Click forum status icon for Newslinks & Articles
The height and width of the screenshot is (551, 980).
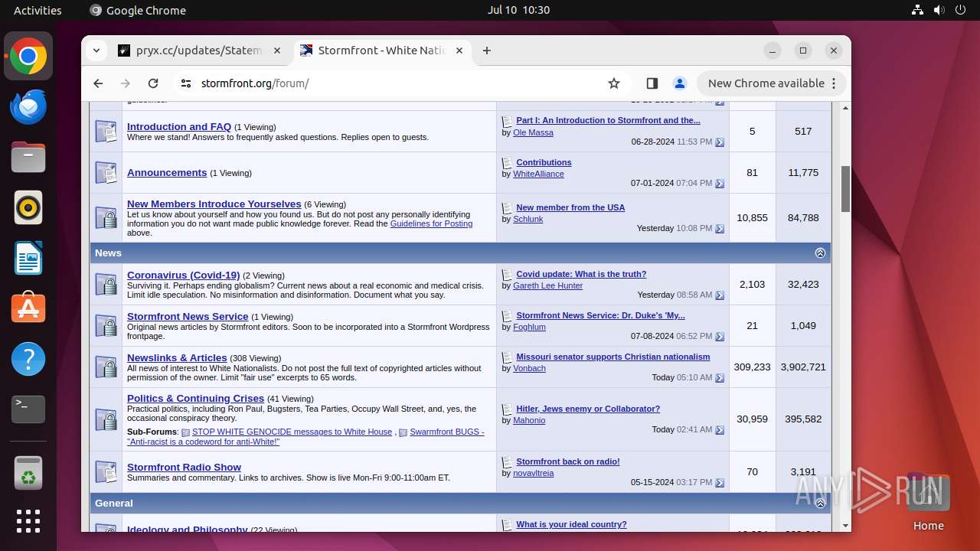[106, 367]
